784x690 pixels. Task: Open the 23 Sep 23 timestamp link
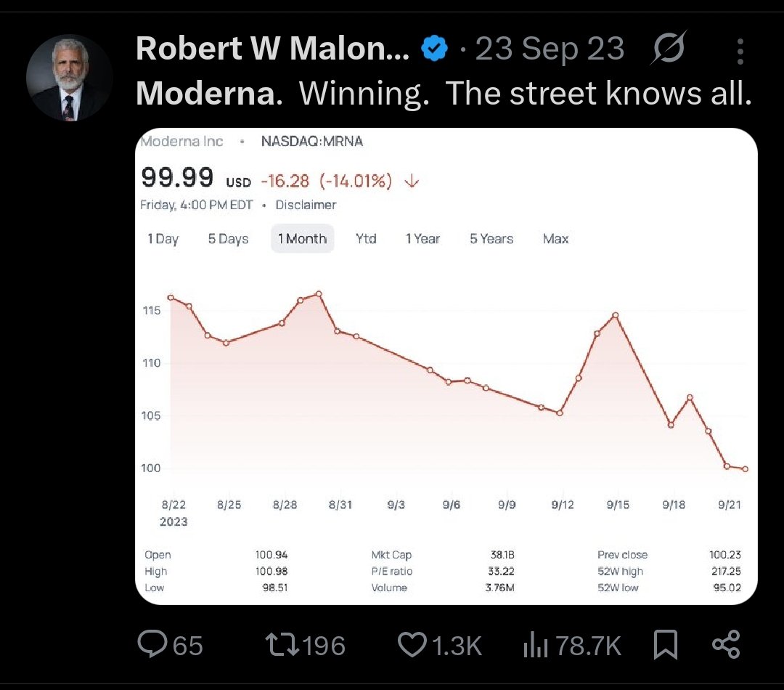pyautogui.click(x=550, y=49)
